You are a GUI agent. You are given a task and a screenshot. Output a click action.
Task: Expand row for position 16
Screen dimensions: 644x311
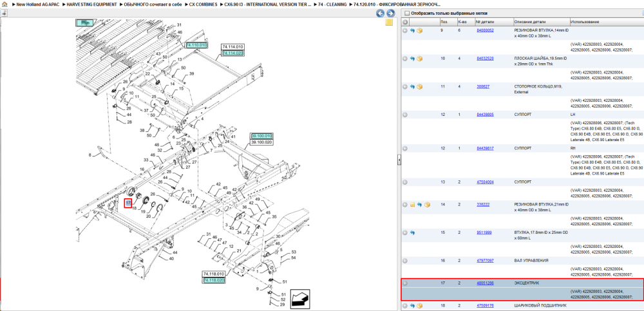point(405,261)
